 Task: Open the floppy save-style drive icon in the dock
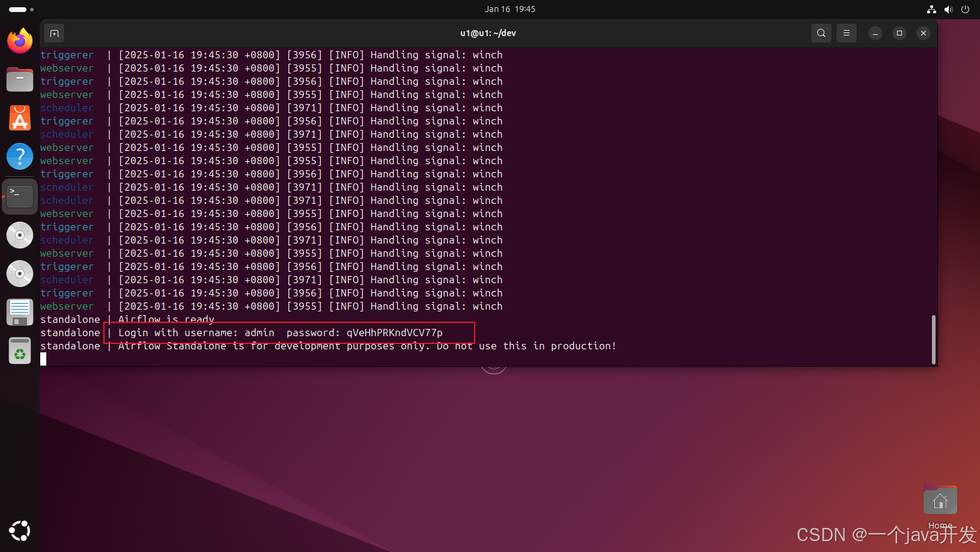click(20, 312)
